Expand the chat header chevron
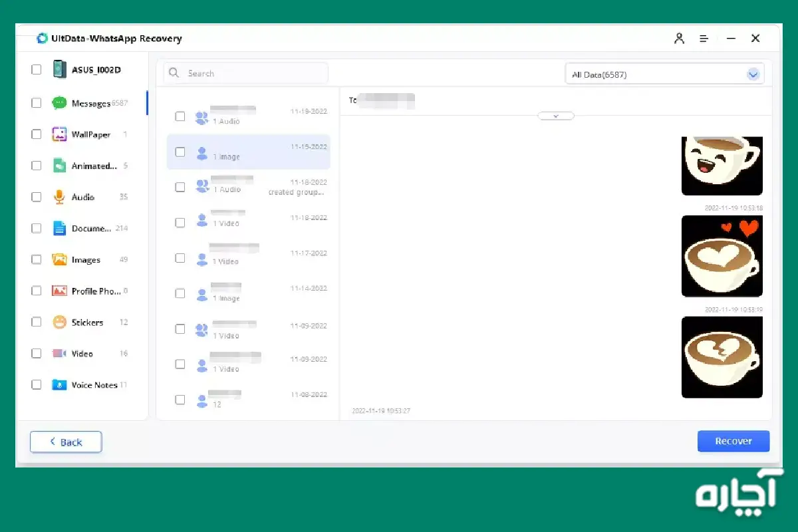 (x=555, y=116)
